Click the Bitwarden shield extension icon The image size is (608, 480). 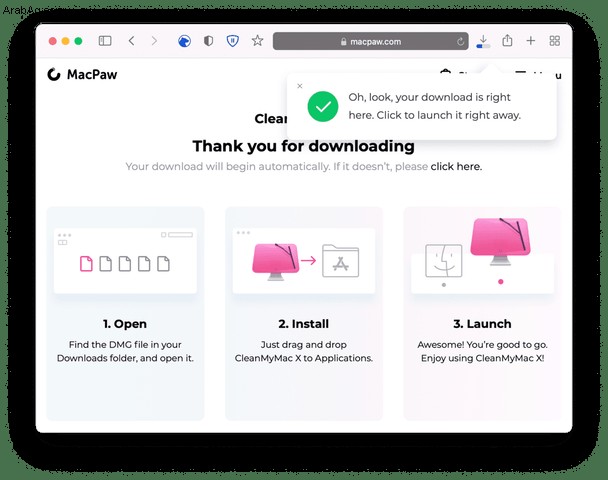[x=232, y=41]
